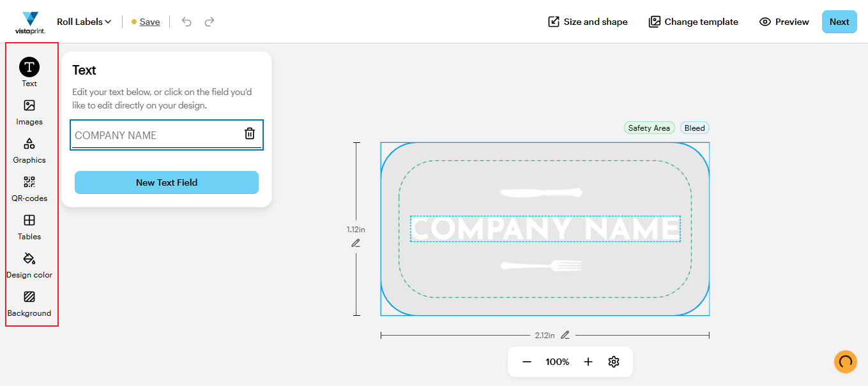The width and height of the screenshot is (868, 386).
Task: Open Change template menu
Action: click(x=693, y=22)
